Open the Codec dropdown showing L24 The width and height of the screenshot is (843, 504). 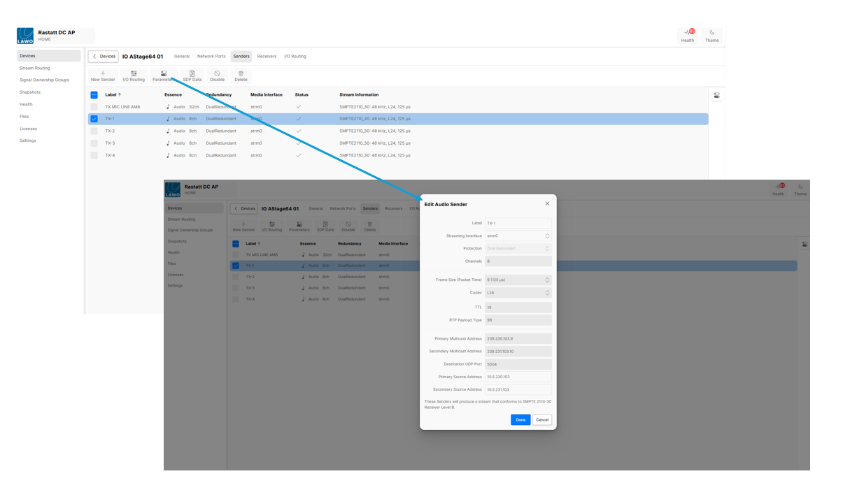[x=518, y=293]
